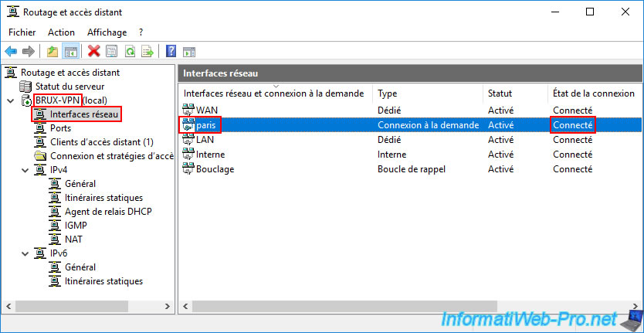Click the Export list toolbar icon

tap(147, 52)
